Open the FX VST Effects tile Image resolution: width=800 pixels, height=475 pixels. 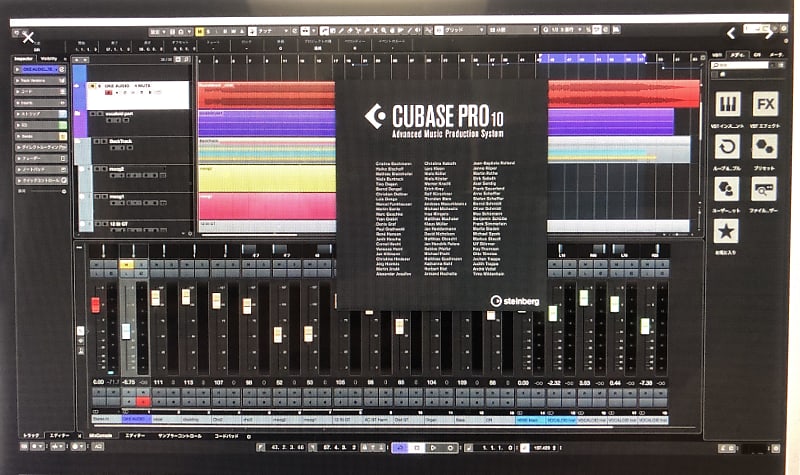click(x=765, y=104)
